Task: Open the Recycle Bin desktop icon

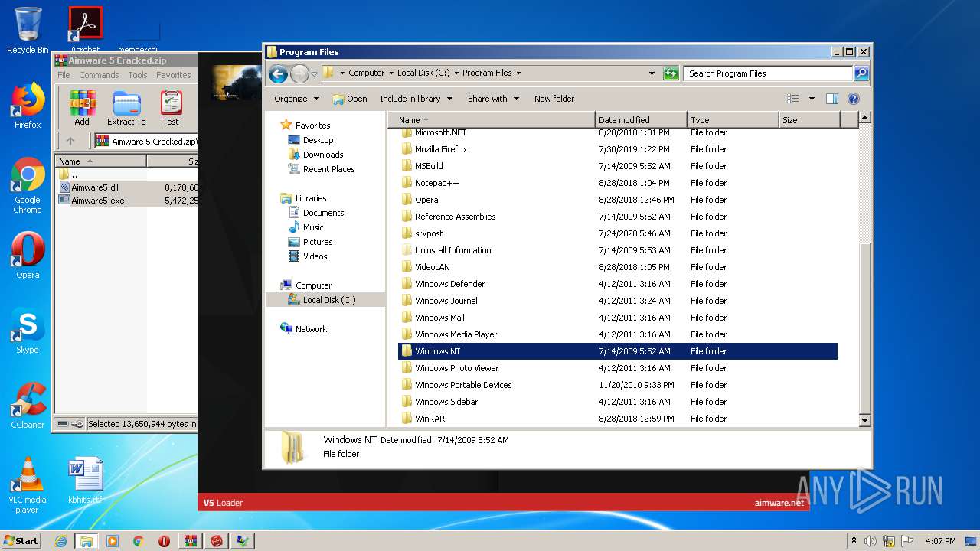Action: (28, 31)
